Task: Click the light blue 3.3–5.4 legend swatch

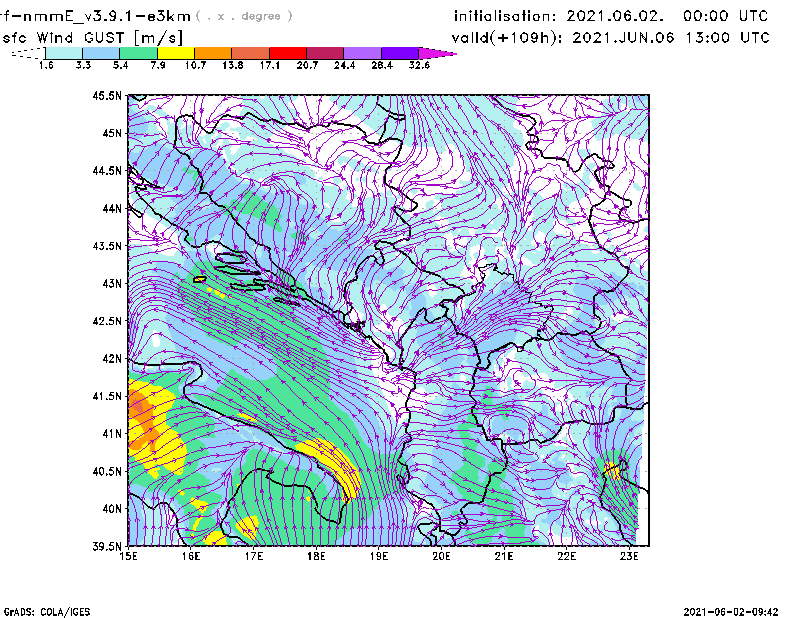Action: tap(101, 53)
